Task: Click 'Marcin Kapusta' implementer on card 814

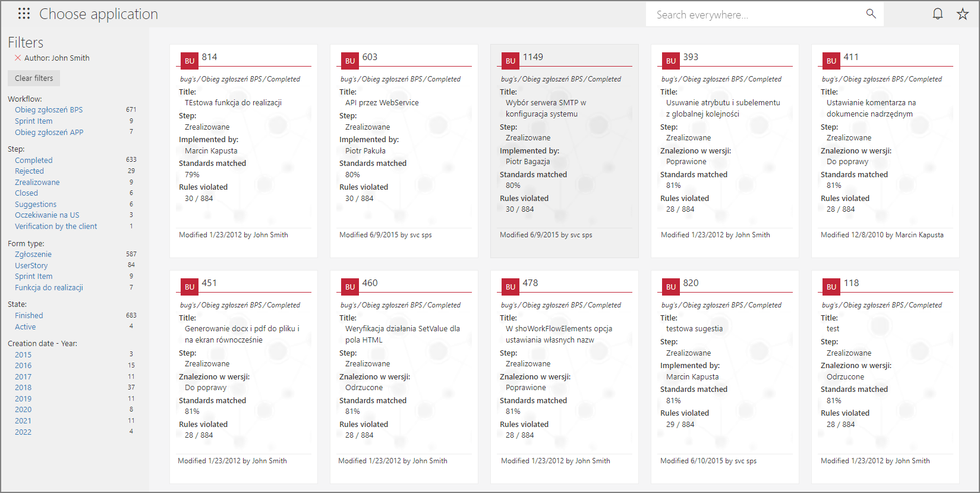Action: pos(210,150)
